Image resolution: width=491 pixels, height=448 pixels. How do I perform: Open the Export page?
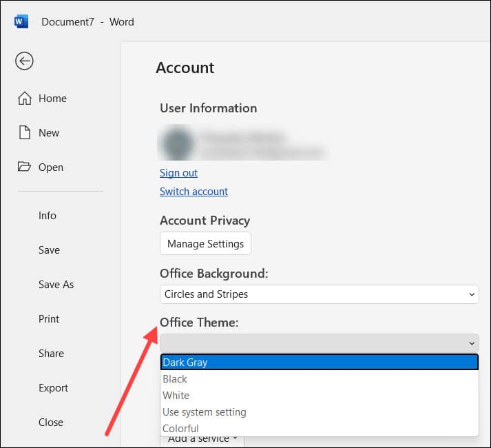pyautogui.click(x=53, y=388)
